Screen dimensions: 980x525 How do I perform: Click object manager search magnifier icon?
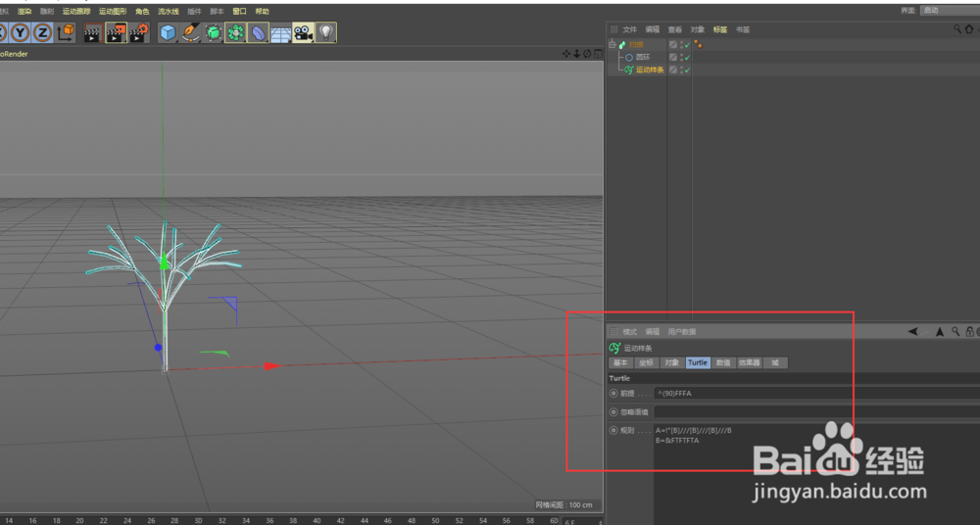[x=956, y=28]
